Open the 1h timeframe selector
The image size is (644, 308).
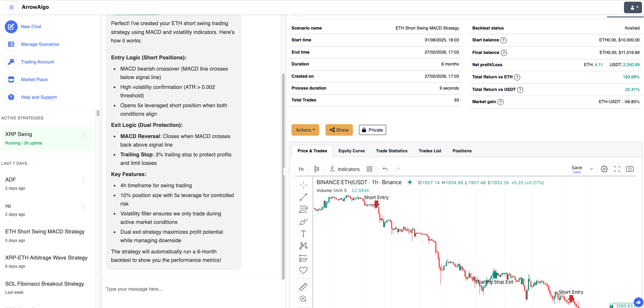tap(301, 169)
